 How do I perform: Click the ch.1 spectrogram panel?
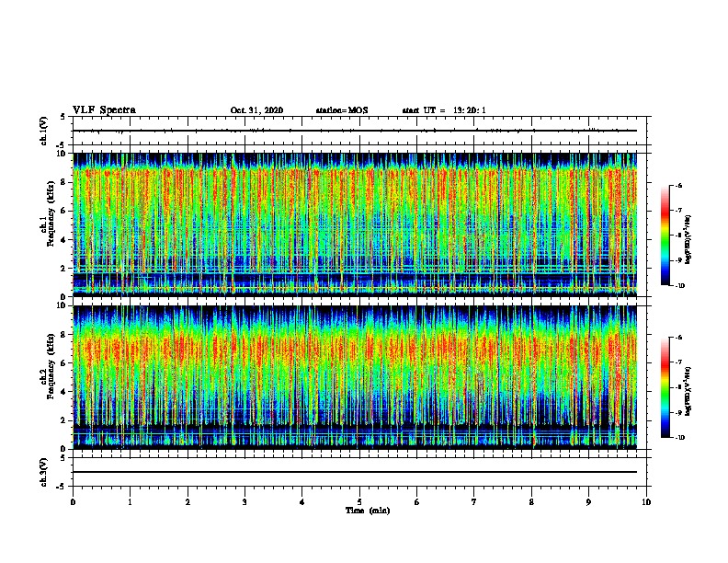(355, 224)
